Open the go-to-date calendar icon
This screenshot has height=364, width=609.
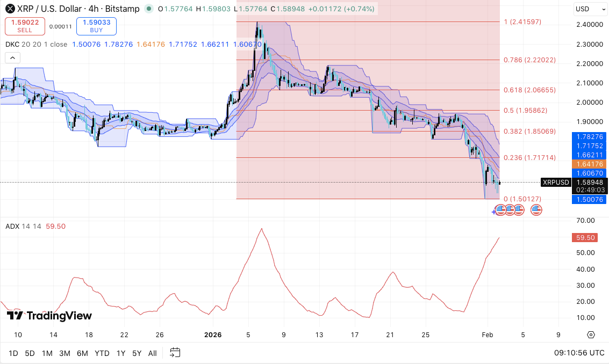tap(174, 353)
